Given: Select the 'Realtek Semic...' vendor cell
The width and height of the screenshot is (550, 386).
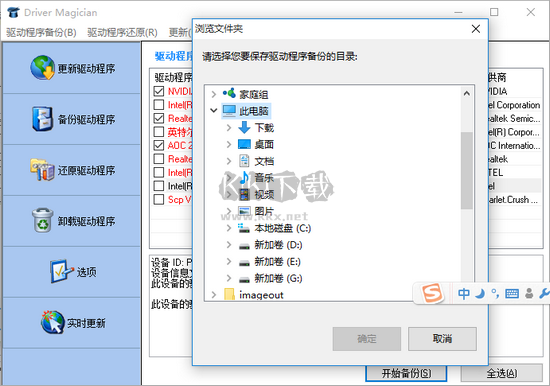Looking at the screenshot, I should pos(514,119).
